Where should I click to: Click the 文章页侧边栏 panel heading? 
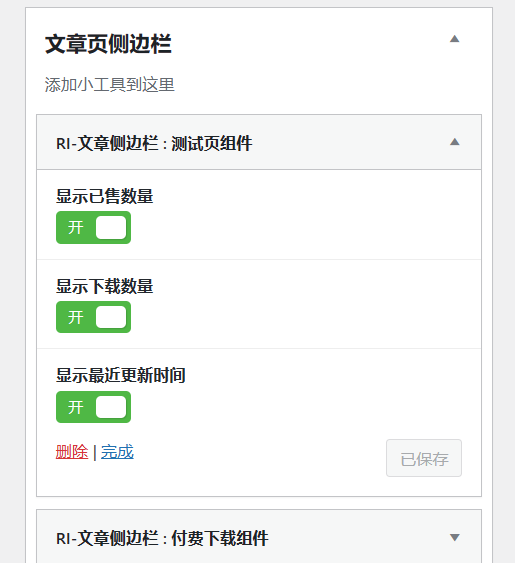coord(108,44)
